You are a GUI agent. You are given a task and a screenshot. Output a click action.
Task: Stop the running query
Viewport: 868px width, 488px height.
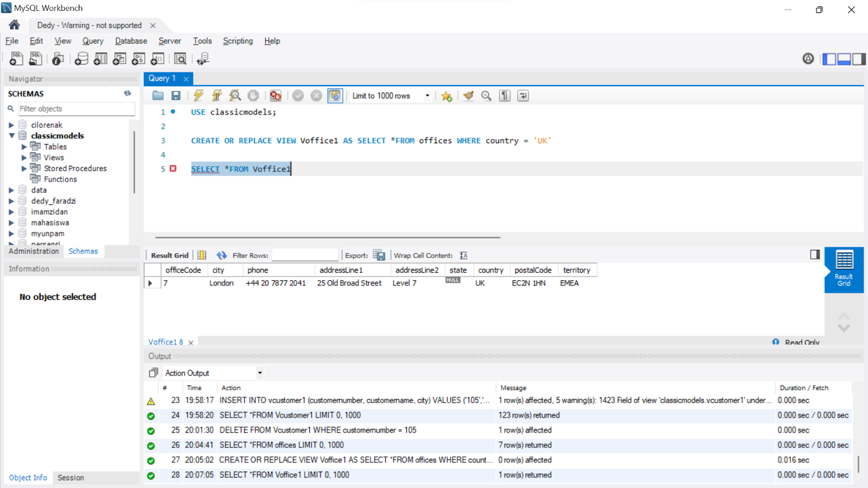click(x=253, y=96)
